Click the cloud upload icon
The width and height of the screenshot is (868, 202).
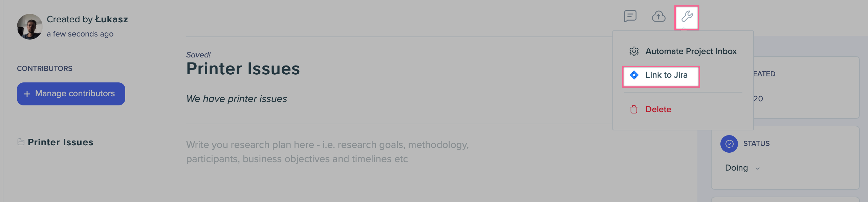(x=658, y=16)
